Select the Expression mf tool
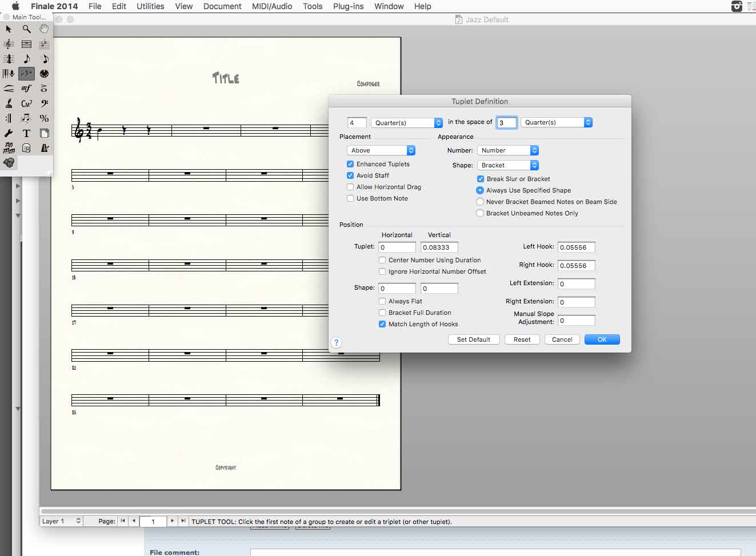 26,89
